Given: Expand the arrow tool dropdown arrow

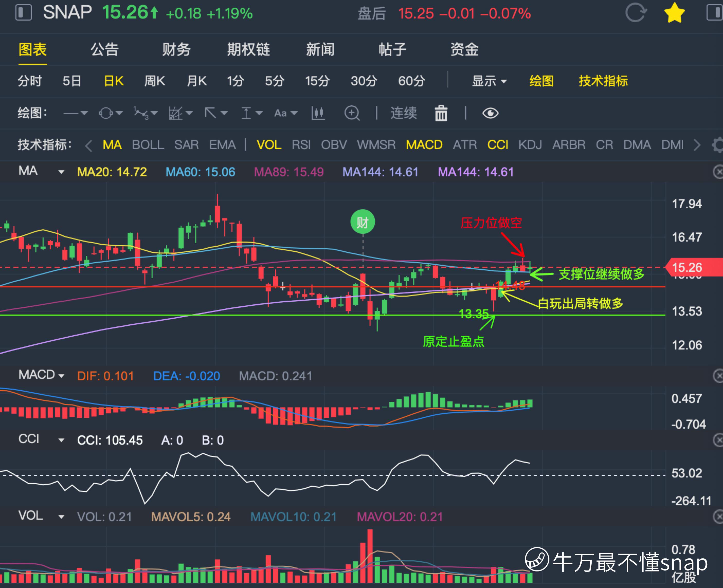Looking at the screenshot, I should 224,113.
